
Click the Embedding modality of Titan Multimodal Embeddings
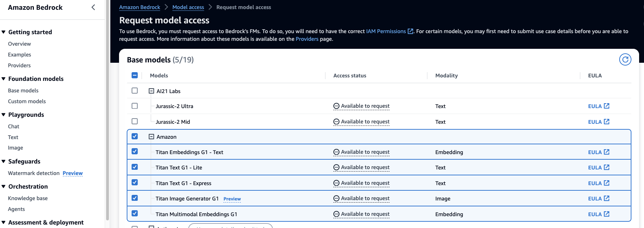pyautogui.click(x=449, y=214)
